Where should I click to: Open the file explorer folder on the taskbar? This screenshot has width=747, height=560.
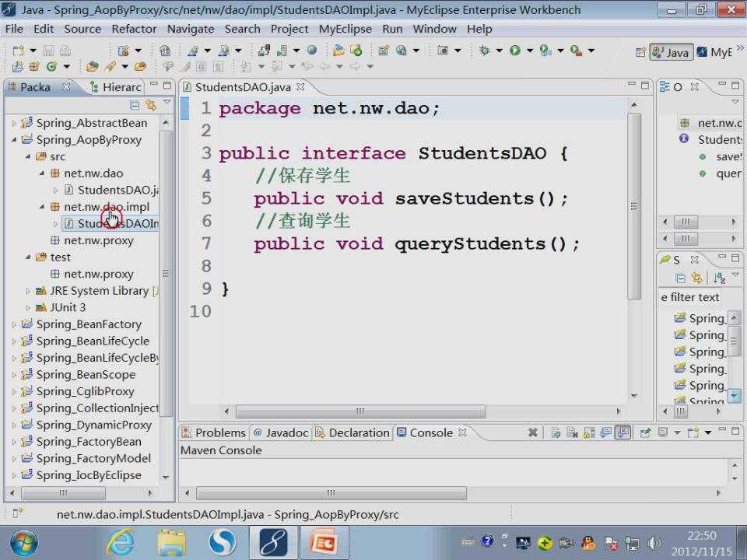point(171,544)
